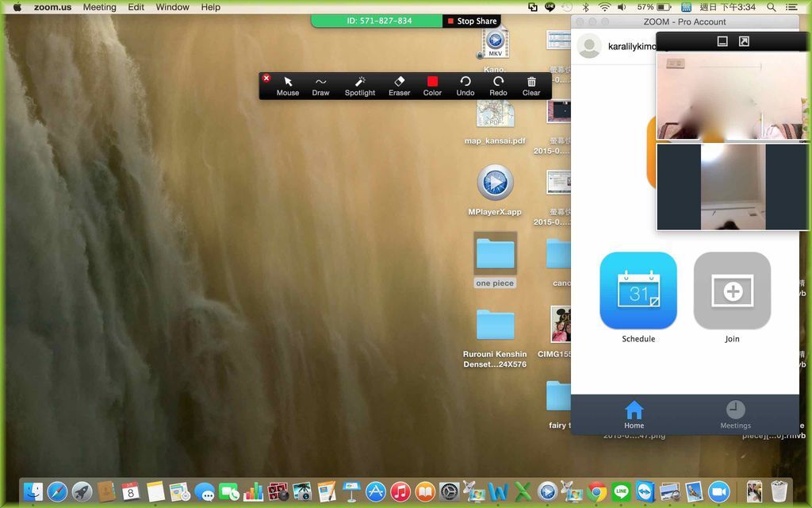This screenshot has height=508, width=812.
Task: Open Messages from the Dock
Action: click(205, 491)
